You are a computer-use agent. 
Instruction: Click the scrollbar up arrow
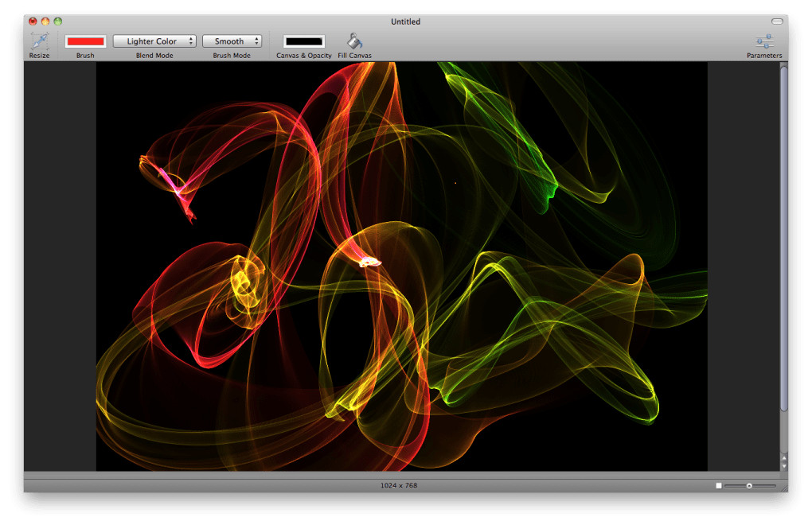coord(784,457)
